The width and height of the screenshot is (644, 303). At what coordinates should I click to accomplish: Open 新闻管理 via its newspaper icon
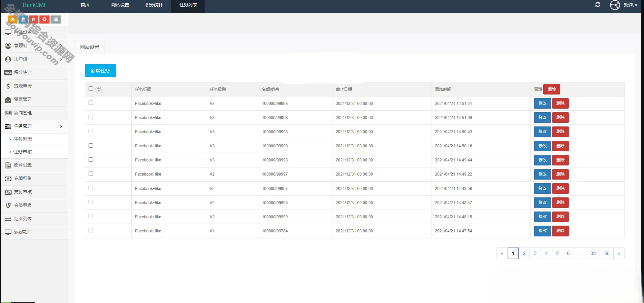coord(8,113)
